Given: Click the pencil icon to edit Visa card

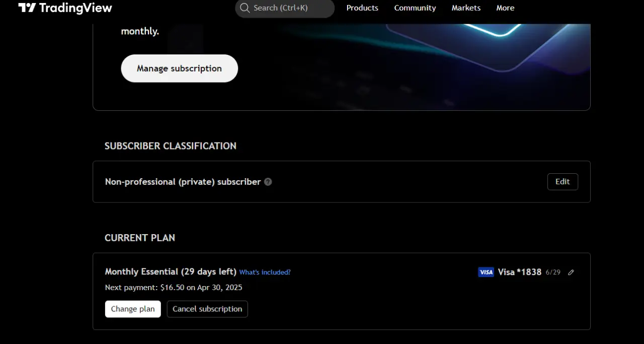Looking at the screenshot, I should point(571,272).
